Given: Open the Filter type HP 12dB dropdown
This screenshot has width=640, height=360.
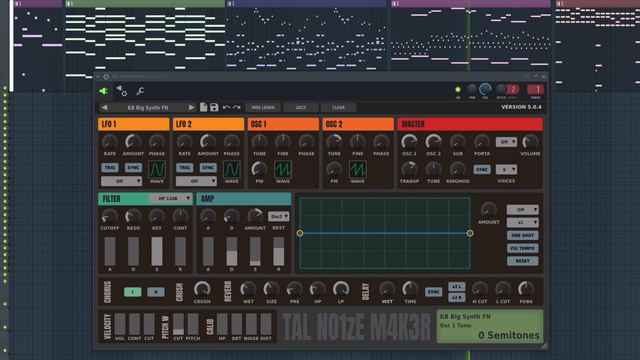Looking at the screenshot, I should pyautogui.click(x=171, y=198).
